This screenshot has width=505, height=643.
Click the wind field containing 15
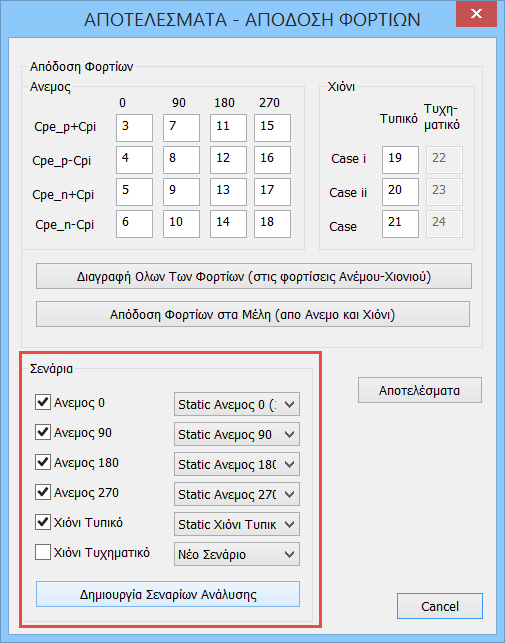coord(272,128)
